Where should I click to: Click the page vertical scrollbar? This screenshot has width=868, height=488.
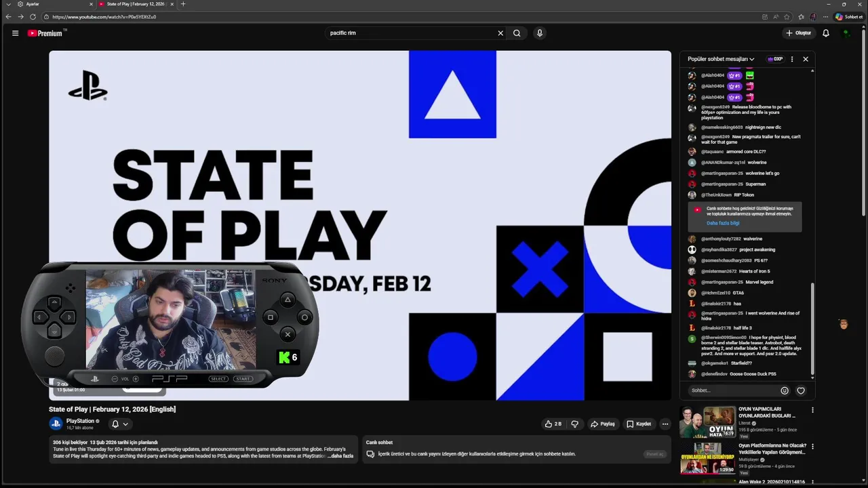click(x=864, y=122)
